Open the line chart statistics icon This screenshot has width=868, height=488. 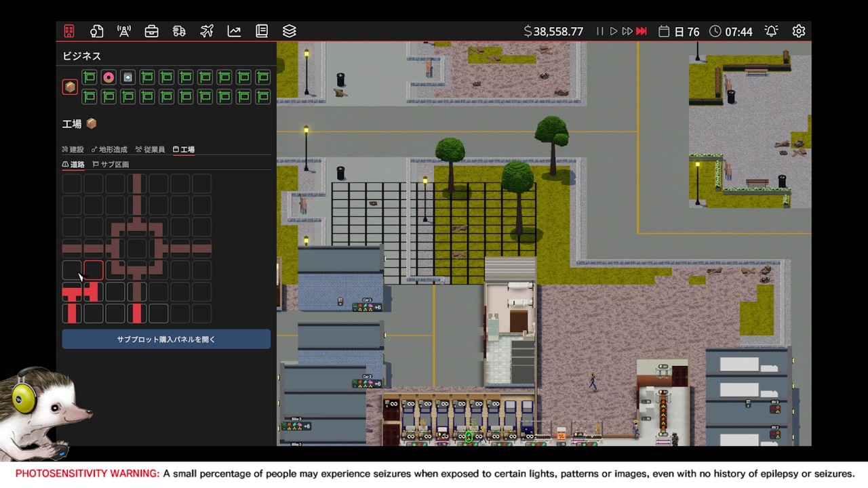tap(234, 31)
